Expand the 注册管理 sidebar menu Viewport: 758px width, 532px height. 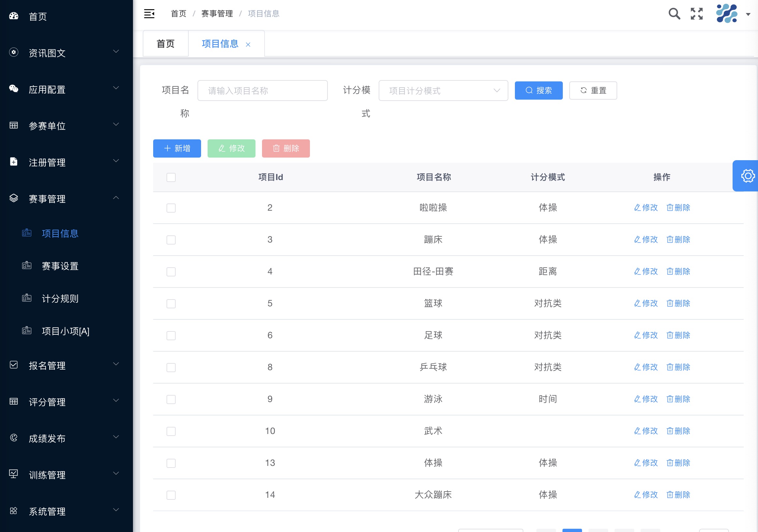pos(66,162)
